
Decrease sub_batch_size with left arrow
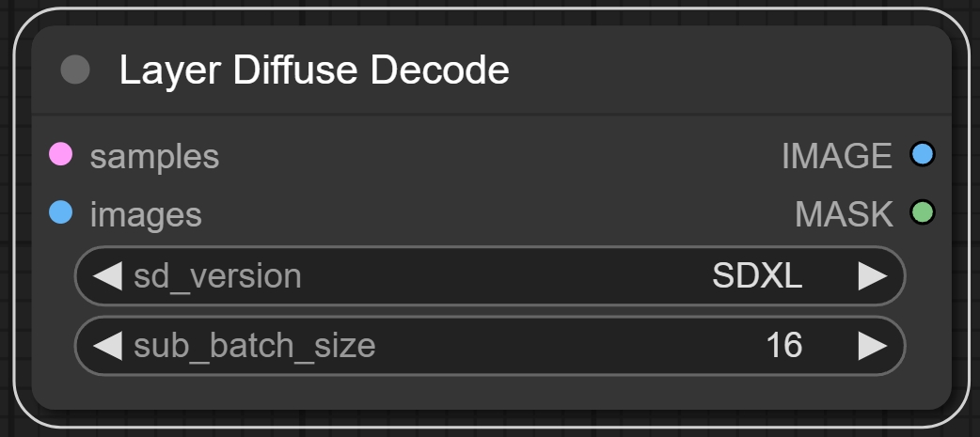pos(108,346)
